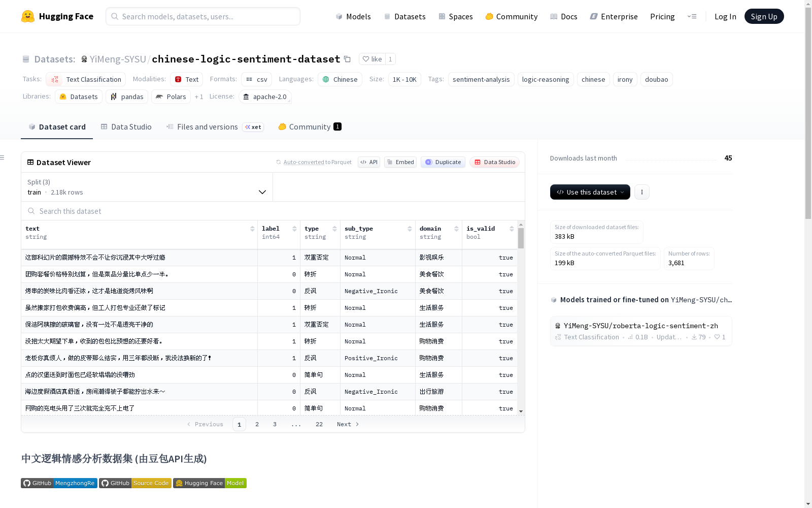The width and height of the screenshot is (812, 508).
Task: Switch to the Dataset card tab
Action: coord(57,127)
